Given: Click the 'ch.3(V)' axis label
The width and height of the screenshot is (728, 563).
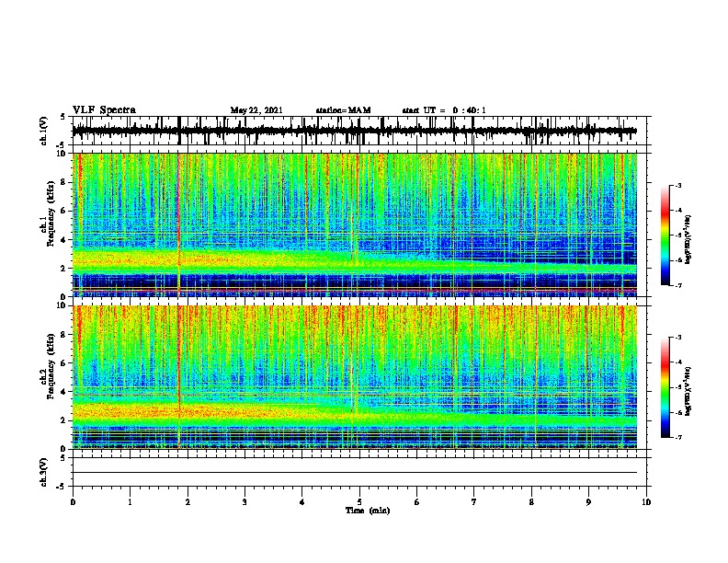Looking at the screenshot, I should 43,472.
